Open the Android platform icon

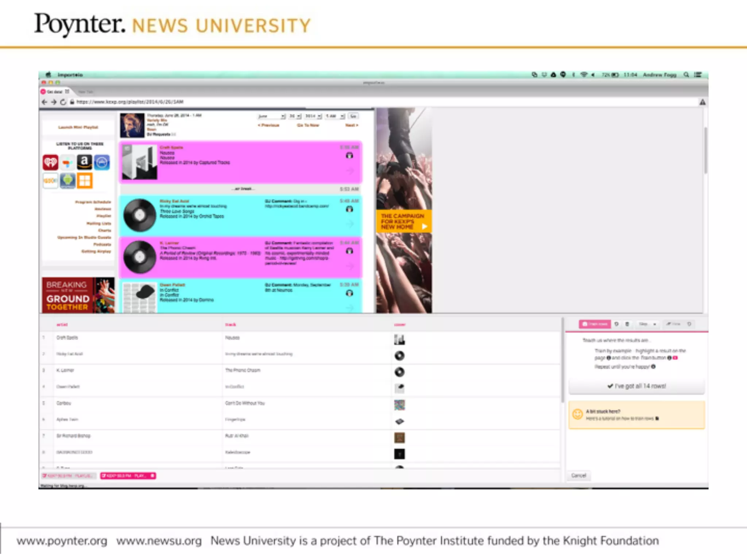[x=67, y=181]
